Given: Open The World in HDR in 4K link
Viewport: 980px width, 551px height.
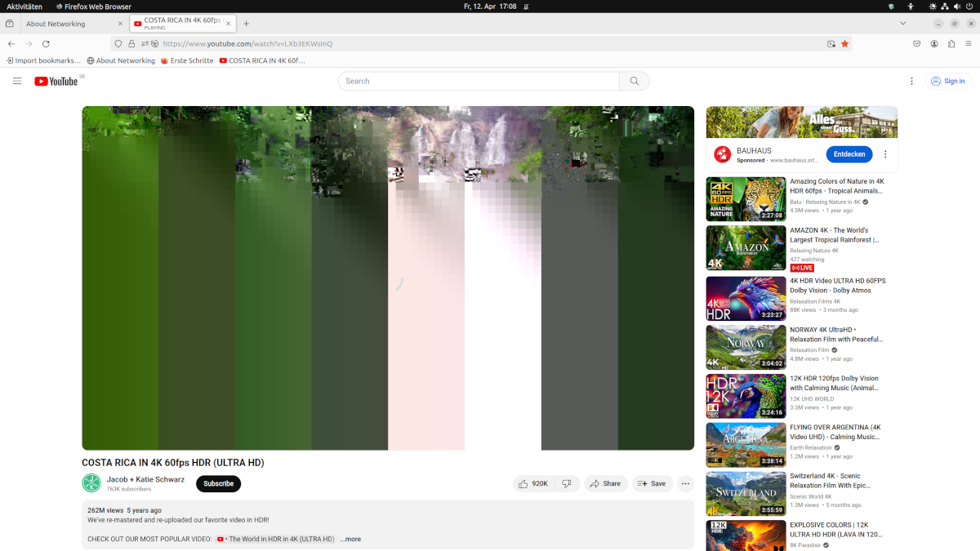Looking at the screenshot, I should pyautogui.click(x=275, y=539).
